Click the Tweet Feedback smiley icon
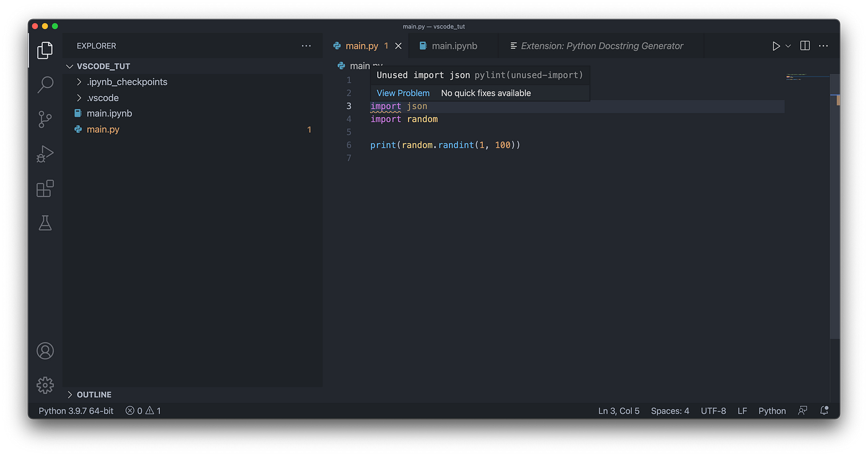The height and width of the screenshot is (456, 868). [x=802, y=410]
